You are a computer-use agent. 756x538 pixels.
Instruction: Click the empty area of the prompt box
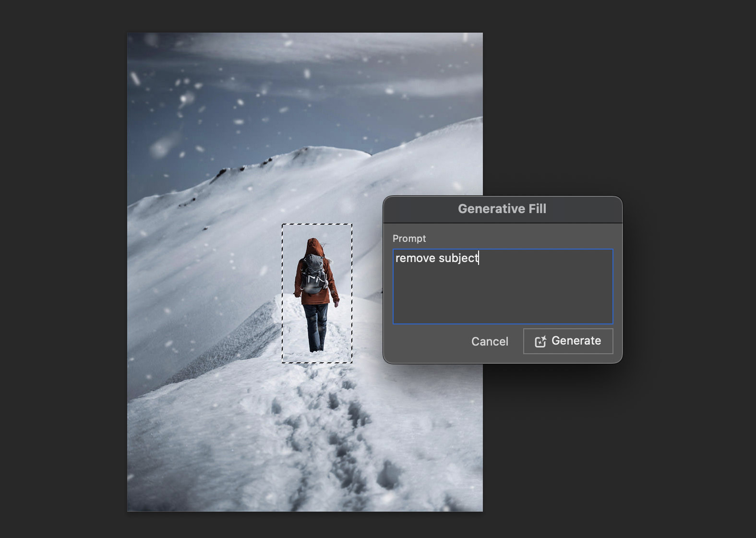[x=503, y=298]
